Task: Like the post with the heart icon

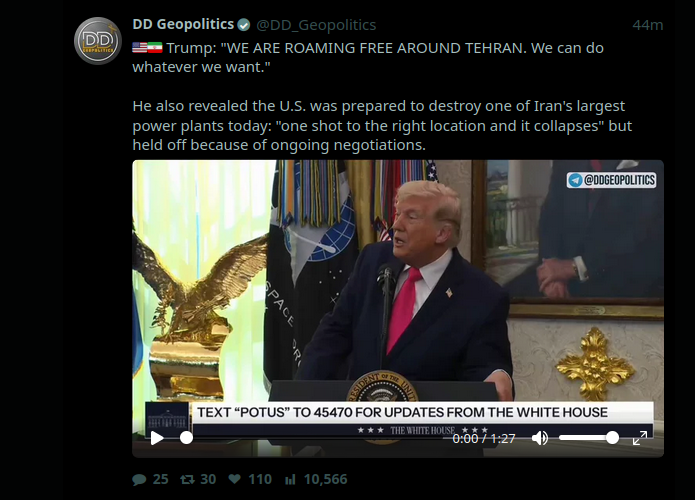Action: 234,479
